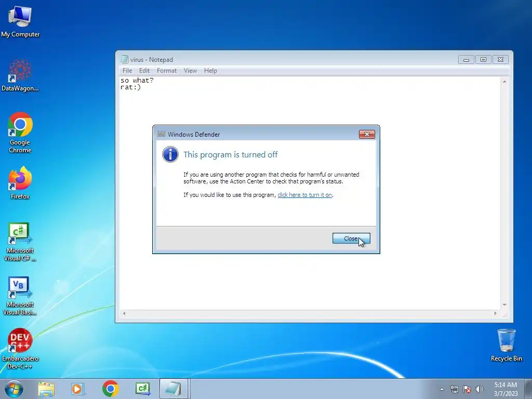Open Windows Explorer from the taskbar
The height and width of the screenshot is (399, 532).
tap(46, 389)
